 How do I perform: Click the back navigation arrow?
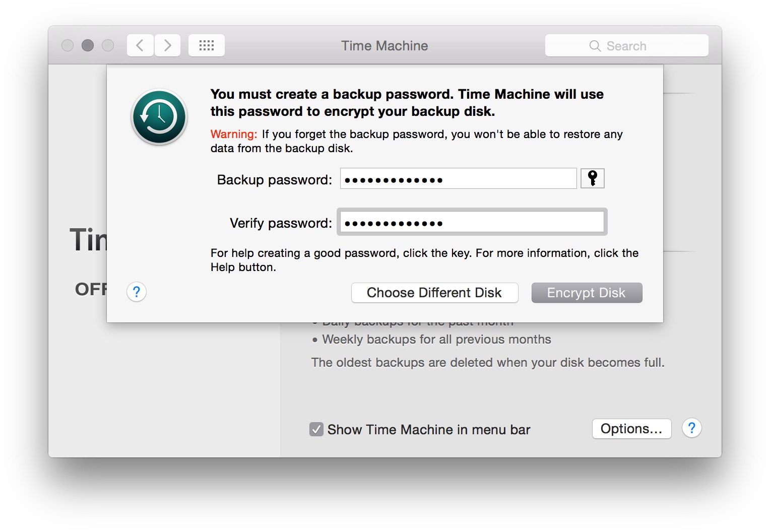tap(140, 46)
